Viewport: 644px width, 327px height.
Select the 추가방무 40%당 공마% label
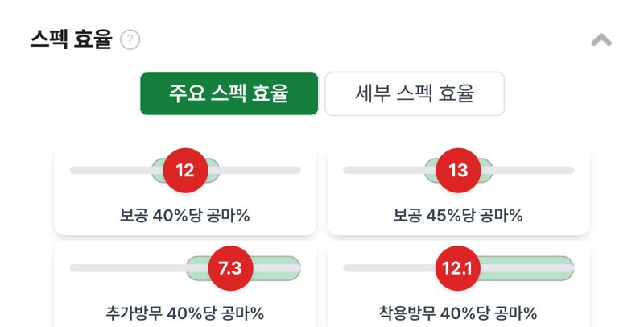pos(185,313)
